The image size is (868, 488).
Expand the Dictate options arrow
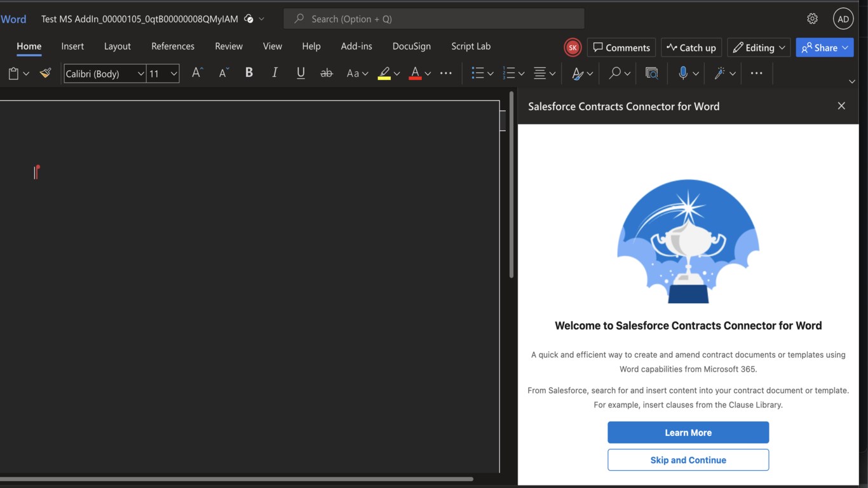(696, 74)
